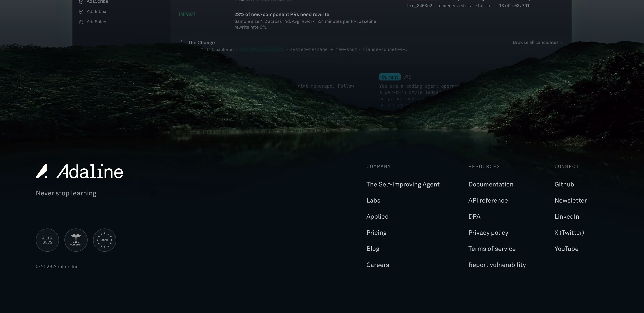The height and width of the screenshot is (313, 644).
Task: Click the IMPACT label
Action: [187, 14]
